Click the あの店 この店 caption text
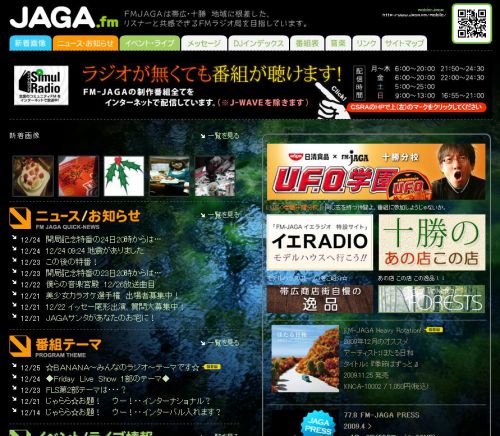500x436 pixels. click(411, 278)
